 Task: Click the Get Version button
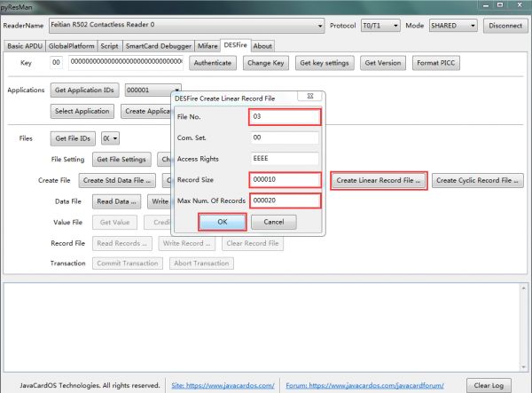[383, 63]
